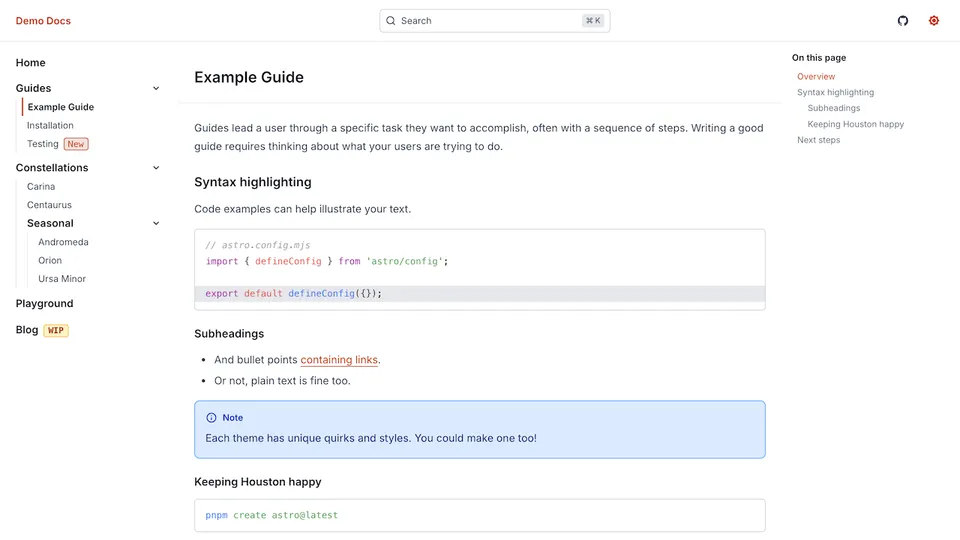Open the Carina page
The width and height of the screenshot is (960, 540).
41,186
